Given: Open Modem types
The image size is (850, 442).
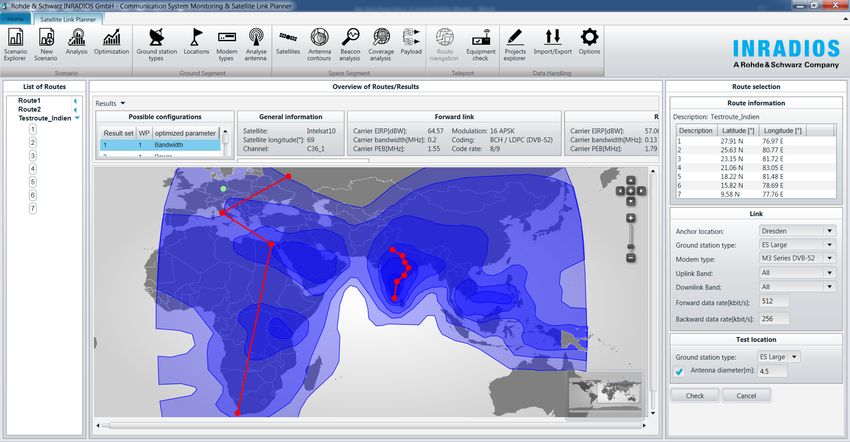Looking at the screenshot, I should (227, 45).
